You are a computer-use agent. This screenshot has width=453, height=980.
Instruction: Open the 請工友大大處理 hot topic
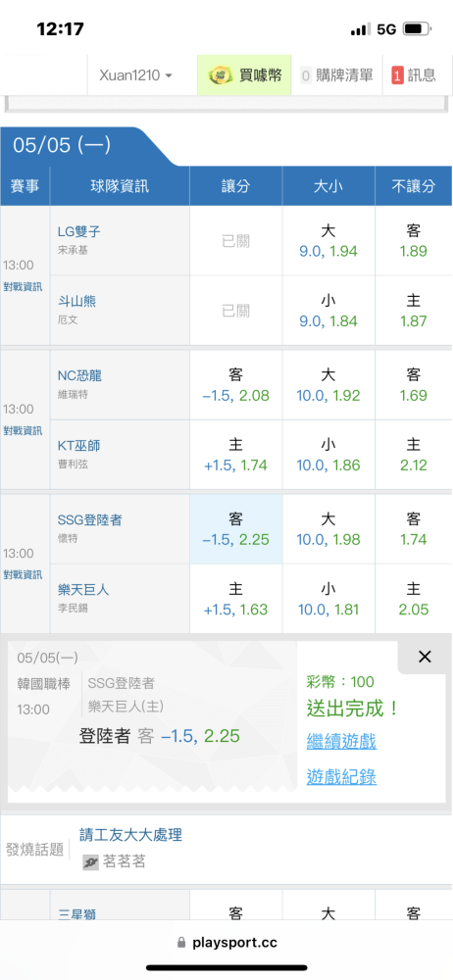click(x=130, y=834)
